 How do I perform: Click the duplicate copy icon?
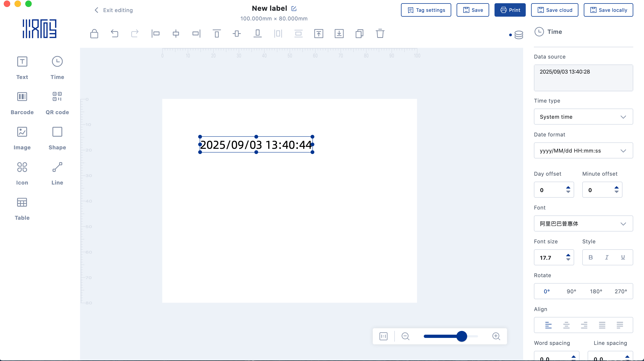[359, 34]
